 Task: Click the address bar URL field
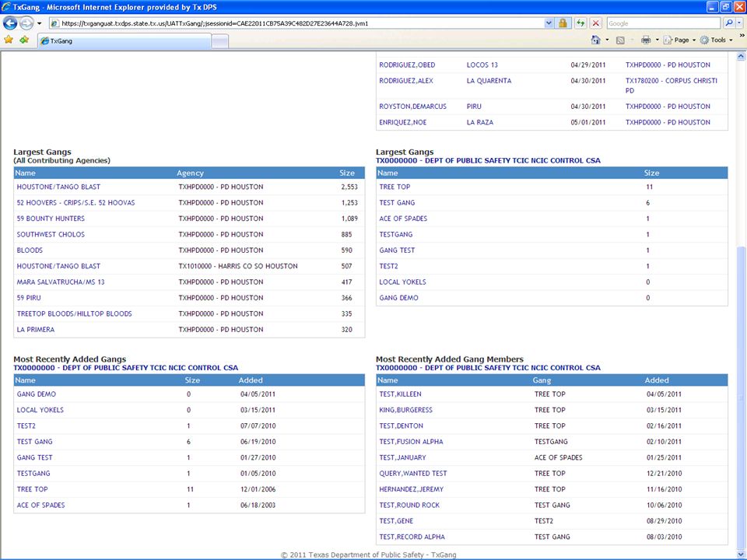click(296, 23)
